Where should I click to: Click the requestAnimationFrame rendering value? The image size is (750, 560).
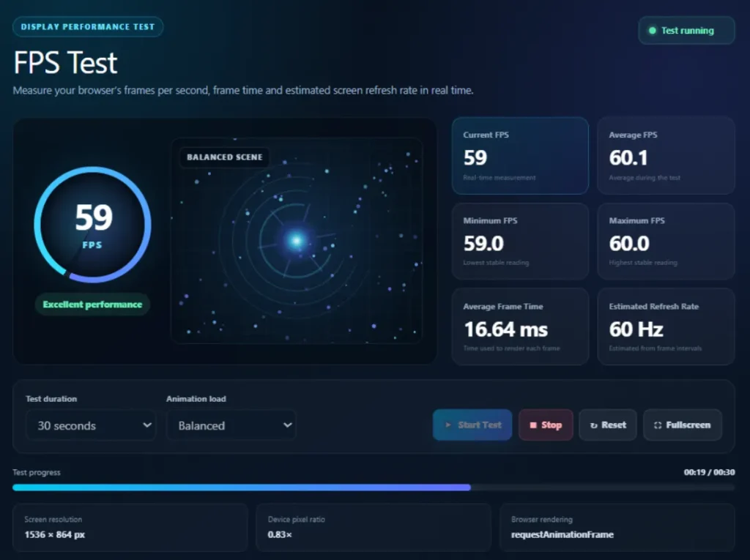coord(562,534)
